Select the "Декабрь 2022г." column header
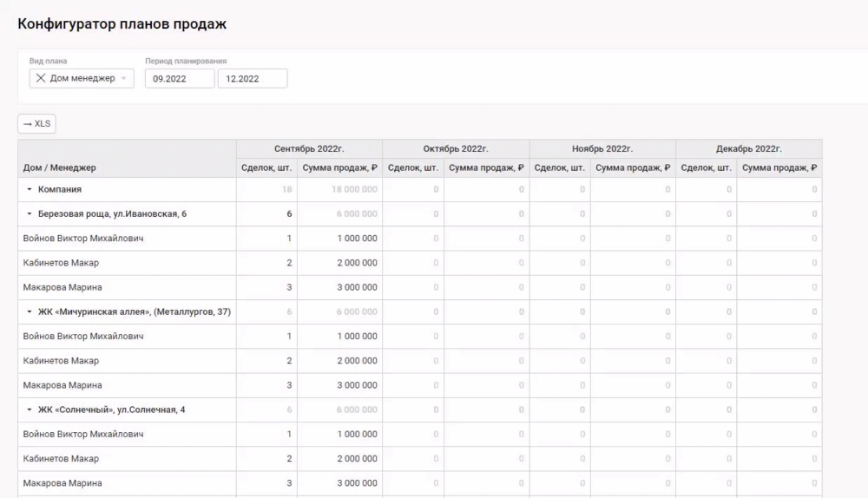Screen dimensions: 868x498 (x=748, y=149)
